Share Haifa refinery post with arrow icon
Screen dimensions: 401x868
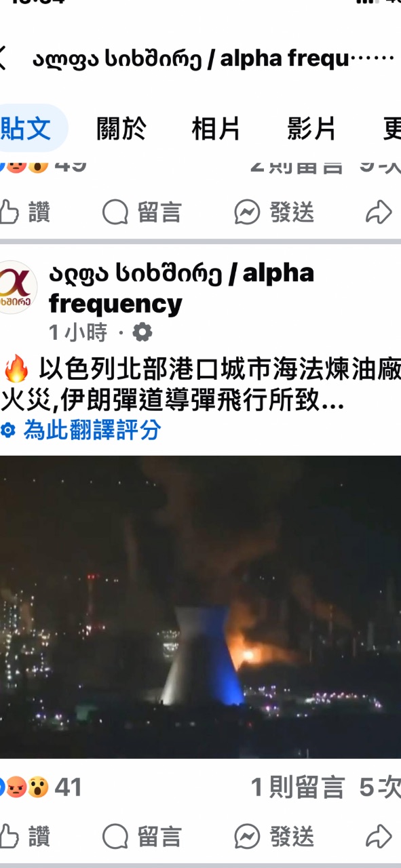379,836
